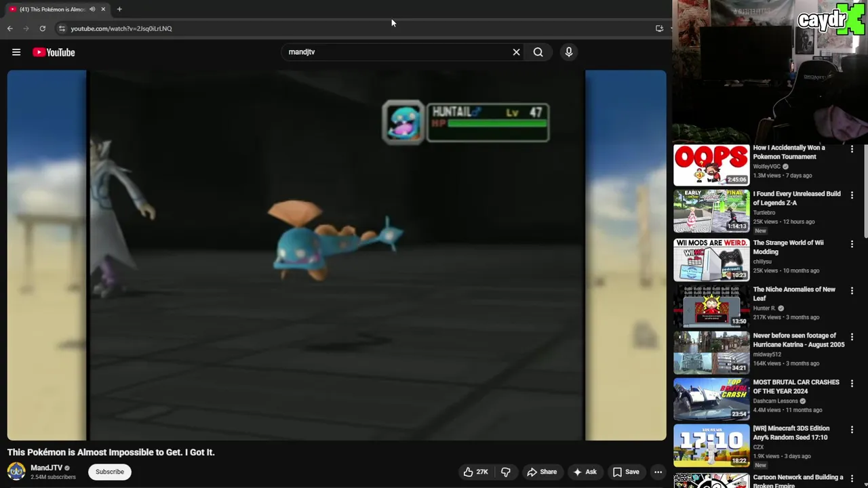Screen dimensions: 868x488
Task: Open Never before seen footage of Hurricane Katrina
Action: click(799, 340)
